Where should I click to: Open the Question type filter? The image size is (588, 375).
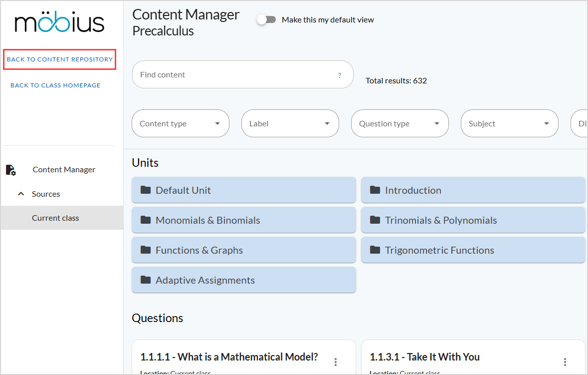click(x=399, y=123)
